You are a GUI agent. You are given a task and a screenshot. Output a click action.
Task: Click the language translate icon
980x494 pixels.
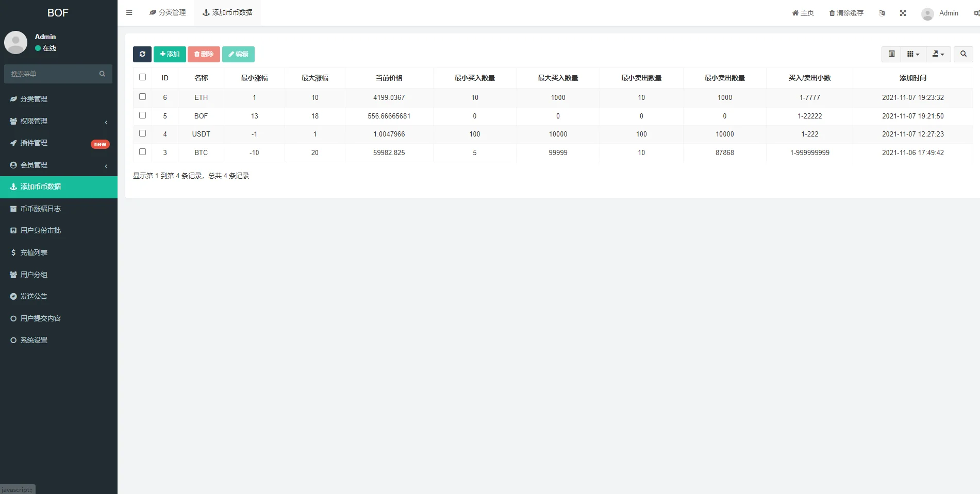(882, 13)
